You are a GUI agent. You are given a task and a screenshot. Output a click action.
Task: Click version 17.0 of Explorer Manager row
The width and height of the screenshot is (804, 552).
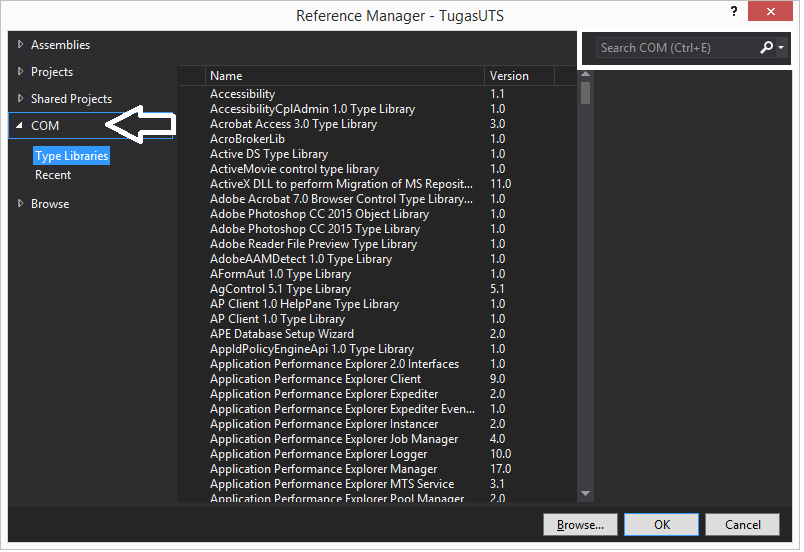[500, 469]
